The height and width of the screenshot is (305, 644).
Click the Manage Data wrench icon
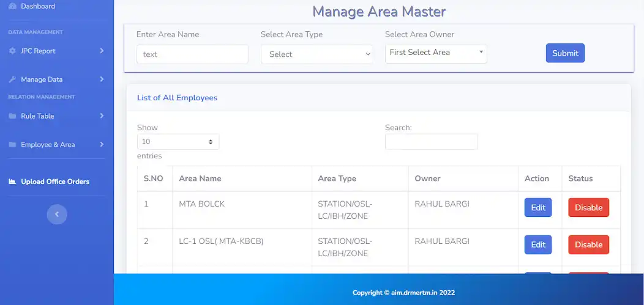coord(12,79)
